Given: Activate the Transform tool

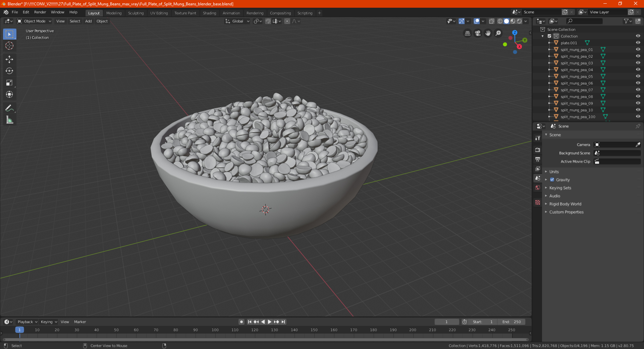Looking at the screenshot, I should coord(9,95).
